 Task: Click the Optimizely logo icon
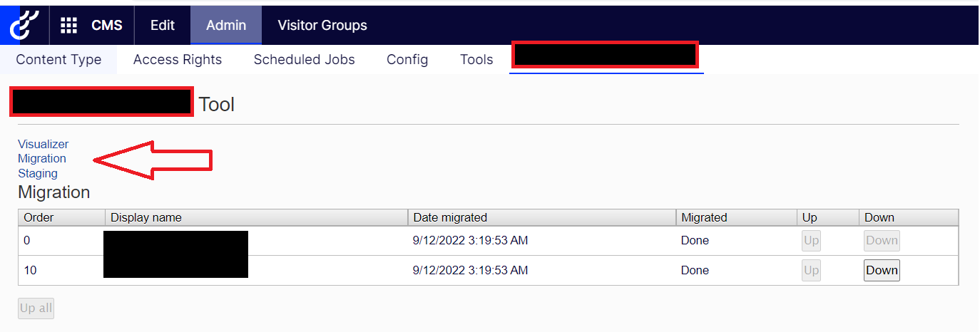24,25
